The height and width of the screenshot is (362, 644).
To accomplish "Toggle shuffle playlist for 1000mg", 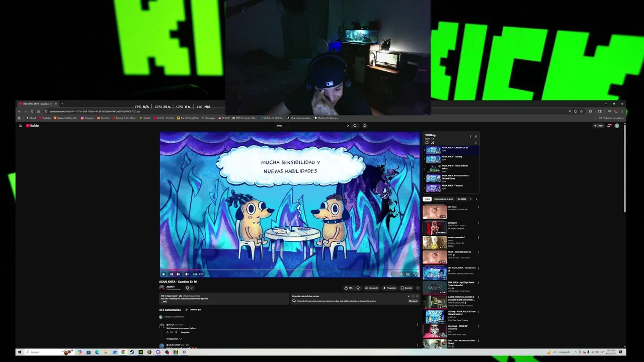I will click(x=432, y=143).
